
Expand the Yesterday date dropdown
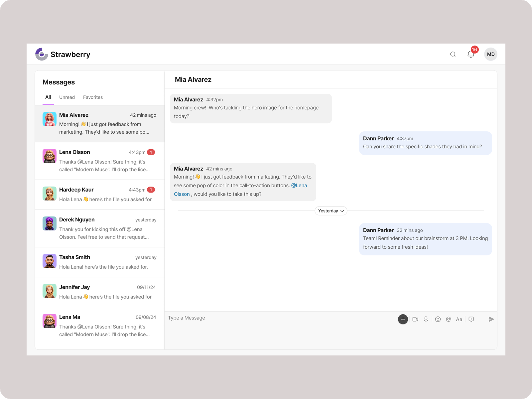pos(331,211)
